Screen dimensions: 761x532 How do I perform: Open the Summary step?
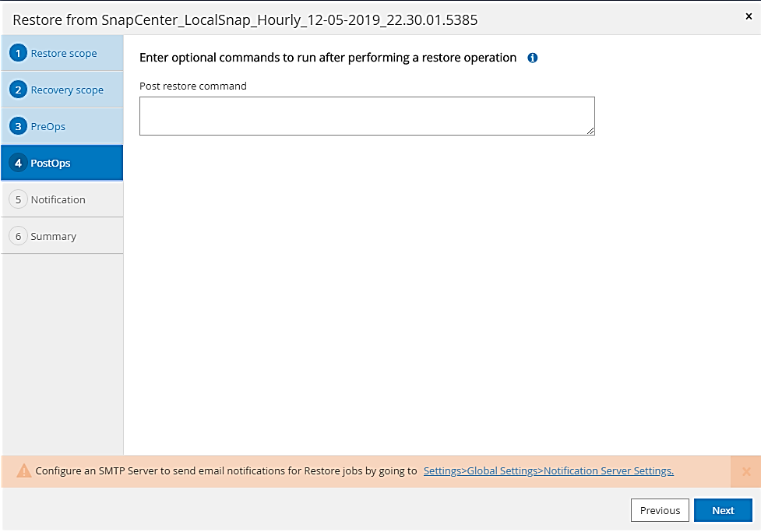pyautogui.click(x=54, y=236)
